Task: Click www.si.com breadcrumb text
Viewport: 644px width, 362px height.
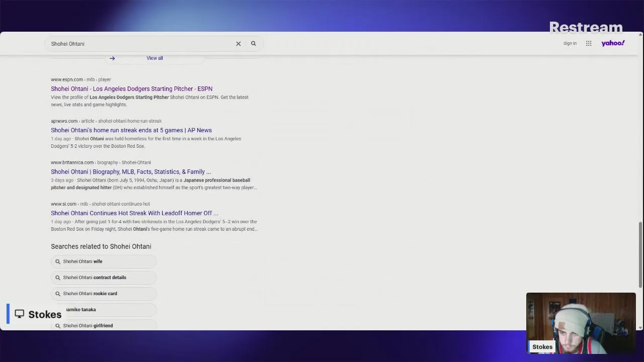Action: pos(63,204)
